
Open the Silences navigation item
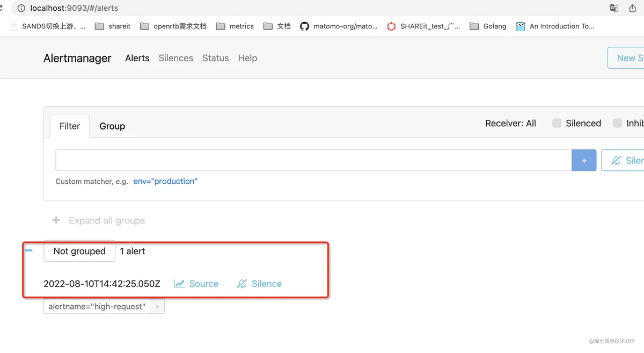tap(176, 58)
